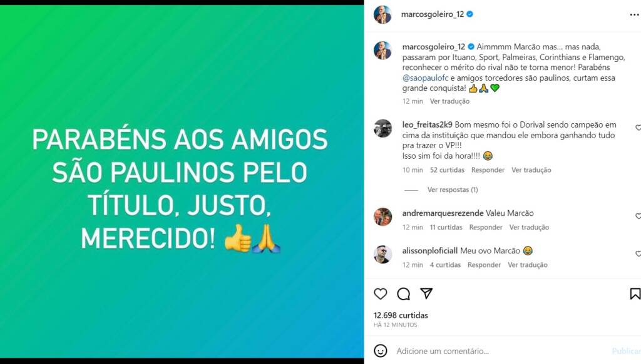The width and height of the screenshot is (641, 364).
Task: Open leo_freitas2k9's profile avatar
Action: point(382,128)
